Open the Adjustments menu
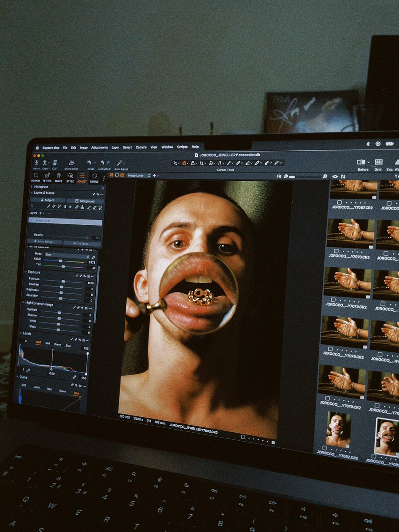The image size is (399, 532). 99,148
